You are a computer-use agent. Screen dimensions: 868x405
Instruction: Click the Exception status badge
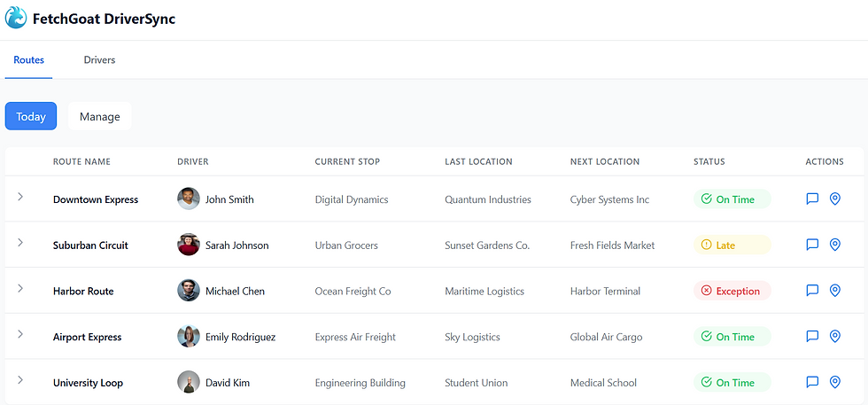coord(732,291)
